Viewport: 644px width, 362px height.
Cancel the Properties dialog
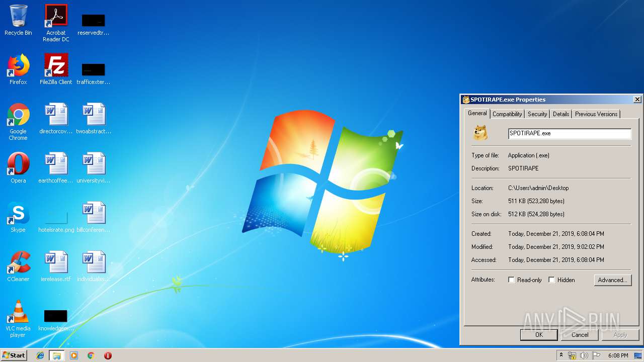click(x=580, y=335)
